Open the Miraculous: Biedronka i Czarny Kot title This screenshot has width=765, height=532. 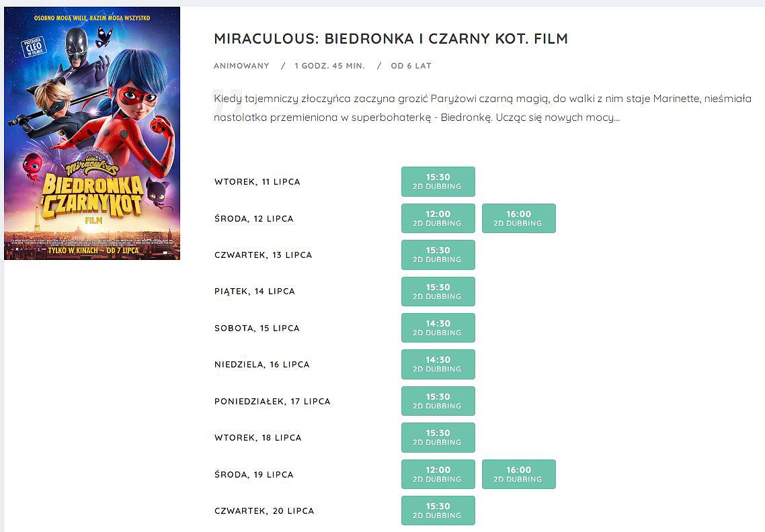pos(391,39)
